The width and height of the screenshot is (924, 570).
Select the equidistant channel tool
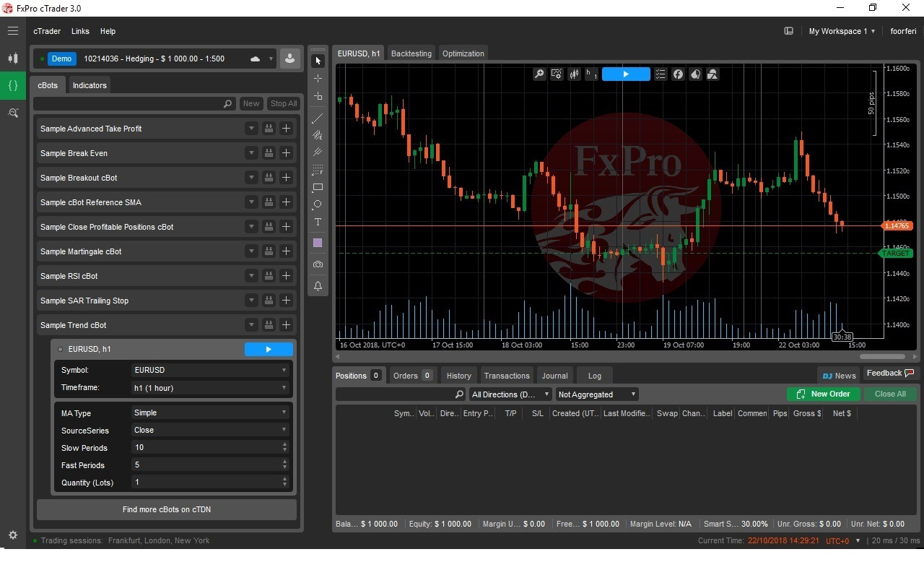pos(318,135)
